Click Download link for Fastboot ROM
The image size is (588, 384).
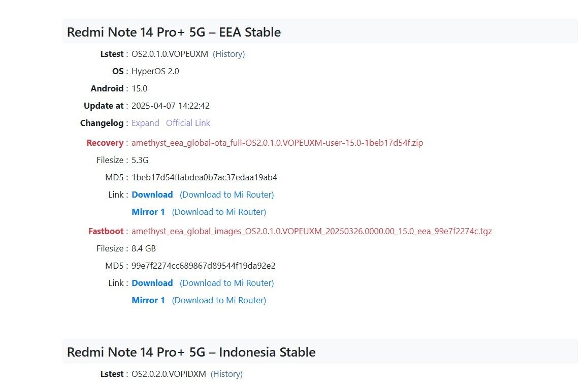(152, 283)
